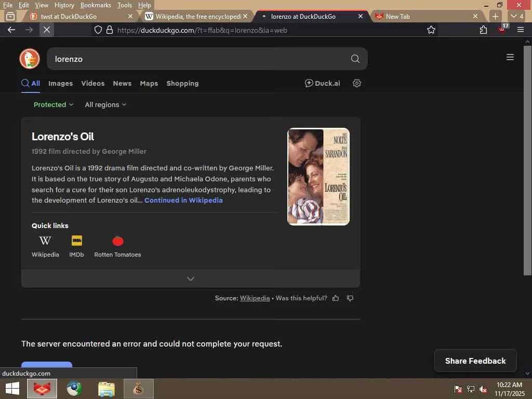Screen dimensions: 532x399
Task: Open the extensions puzzle icon
Action: point(483,30)
